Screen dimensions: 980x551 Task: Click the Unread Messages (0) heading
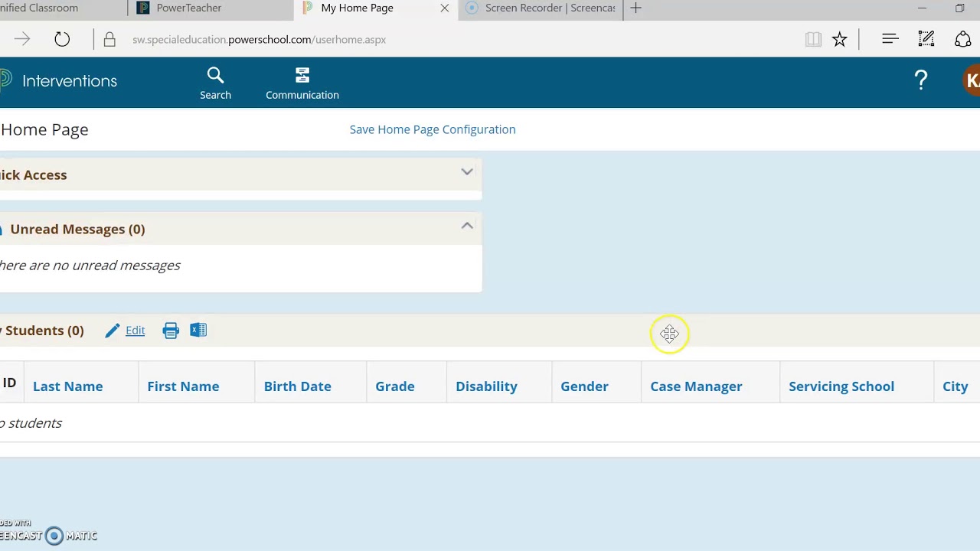77,229
